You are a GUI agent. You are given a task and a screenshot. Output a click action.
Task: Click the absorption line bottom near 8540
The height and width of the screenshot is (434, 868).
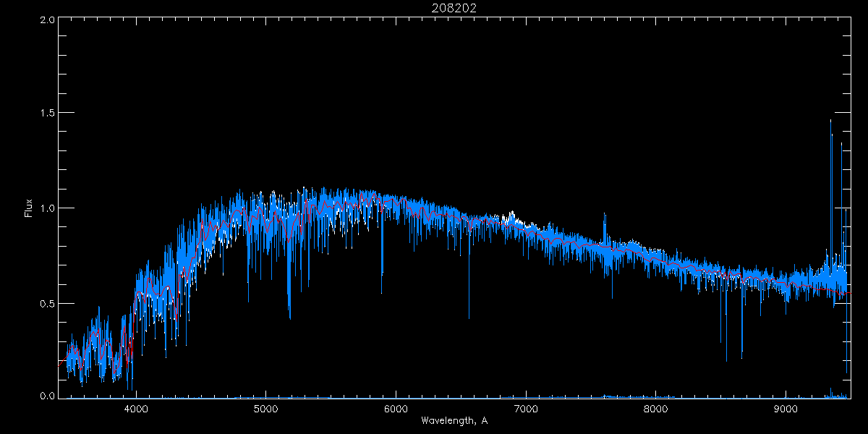[x=726, y=359]
